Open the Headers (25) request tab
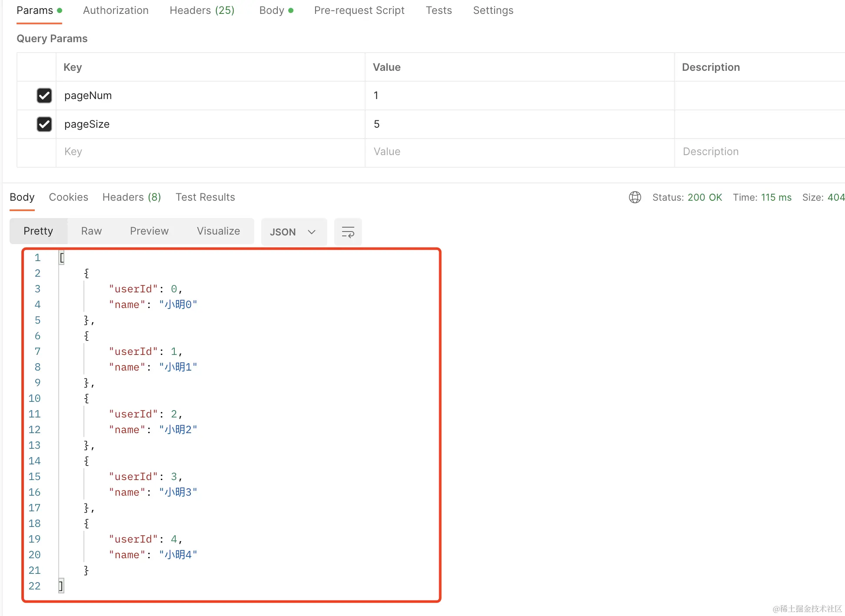 click(202, 10)
